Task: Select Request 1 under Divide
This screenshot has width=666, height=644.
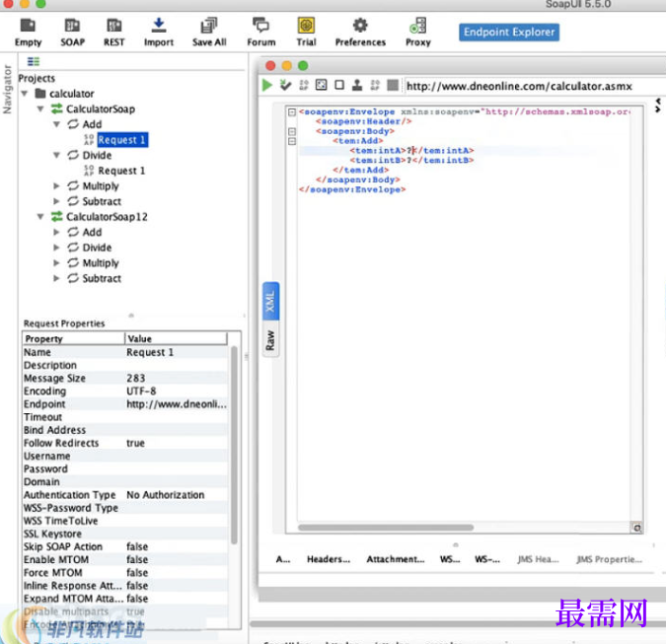Action: [x=121, y=171]
